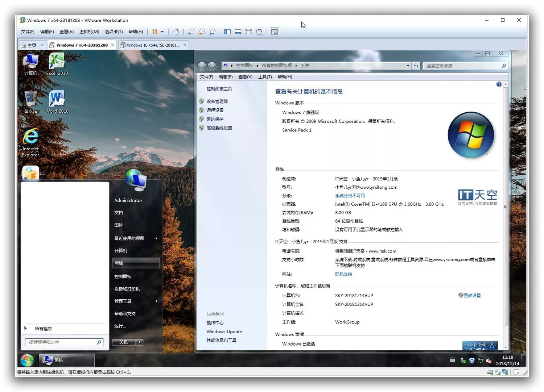Click the muted volume tray icon

(489, 360)
